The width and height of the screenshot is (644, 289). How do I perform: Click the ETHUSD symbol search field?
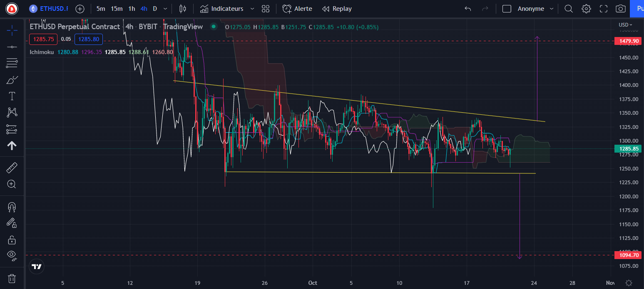[49, 9]
